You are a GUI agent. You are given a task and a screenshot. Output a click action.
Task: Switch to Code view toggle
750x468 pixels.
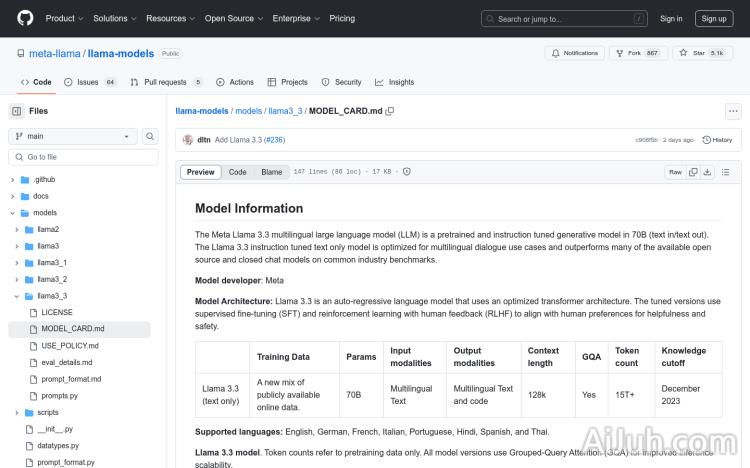pos(237,172)
